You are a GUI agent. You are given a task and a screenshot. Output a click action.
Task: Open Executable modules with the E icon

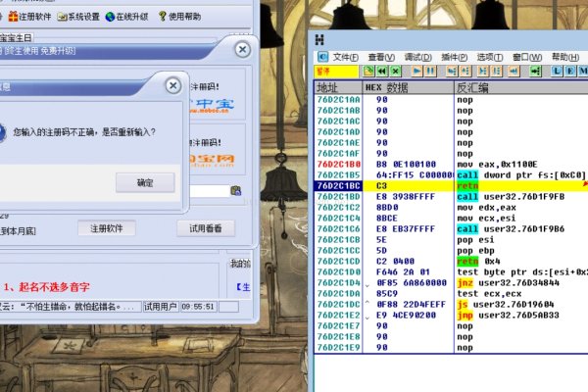(570, 71)
